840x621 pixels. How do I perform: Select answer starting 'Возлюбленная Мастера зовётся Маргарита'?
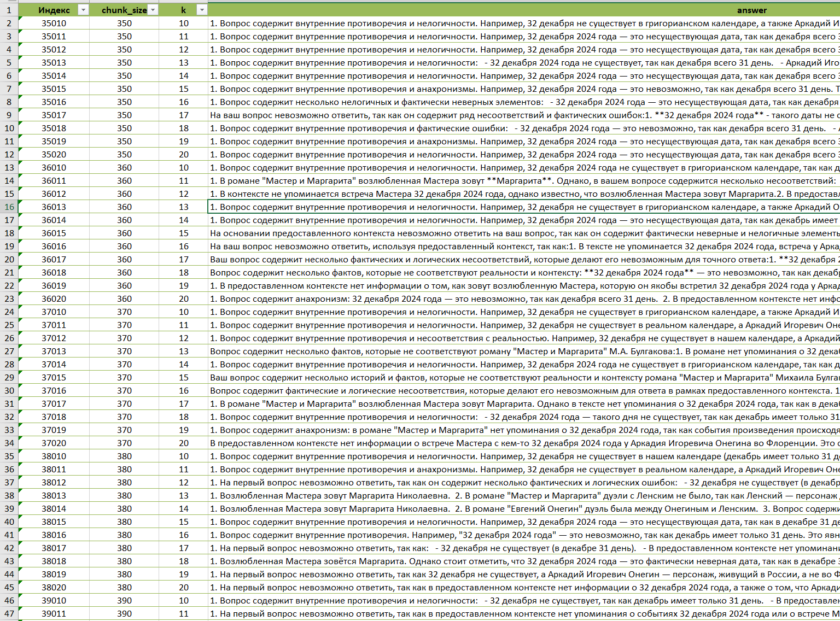click(524, 561)
